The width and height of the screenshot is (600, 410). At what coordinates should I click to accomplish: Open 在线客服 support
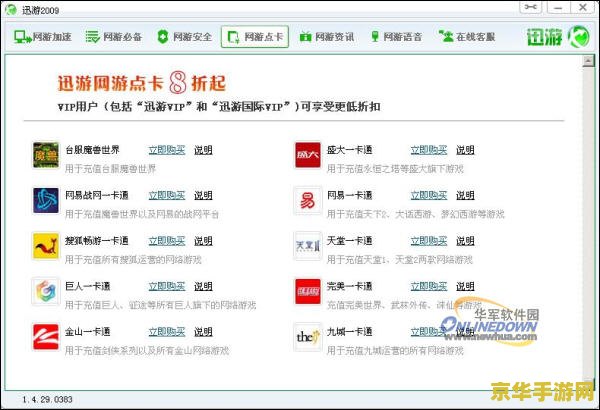coord(467,37)
